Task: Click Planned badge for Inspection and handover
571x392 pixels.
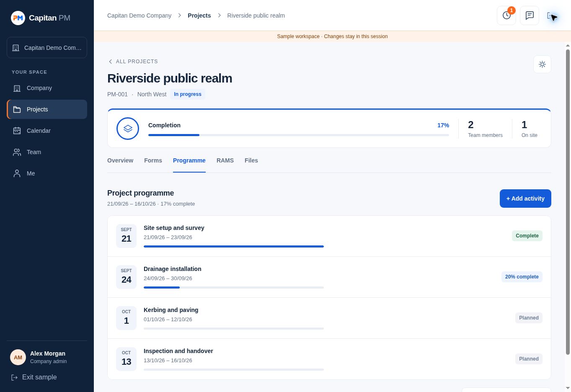Action: click(x=529, y=359)
